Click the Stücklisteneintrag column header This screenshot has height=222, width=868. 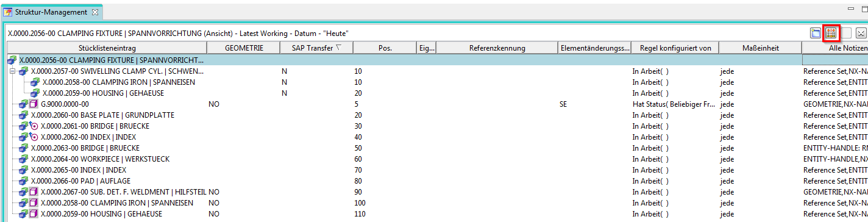click(x=107, y=48)
